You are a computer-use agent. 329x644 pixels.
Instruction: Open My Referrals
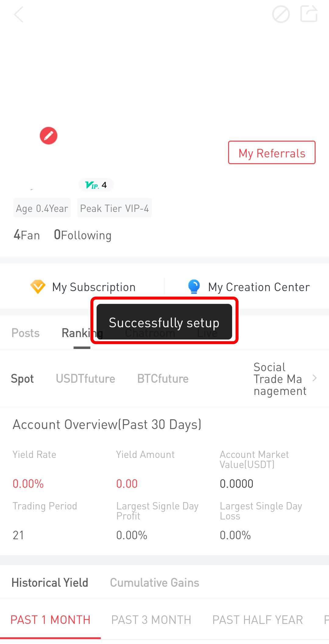click(x=272, y=153)
